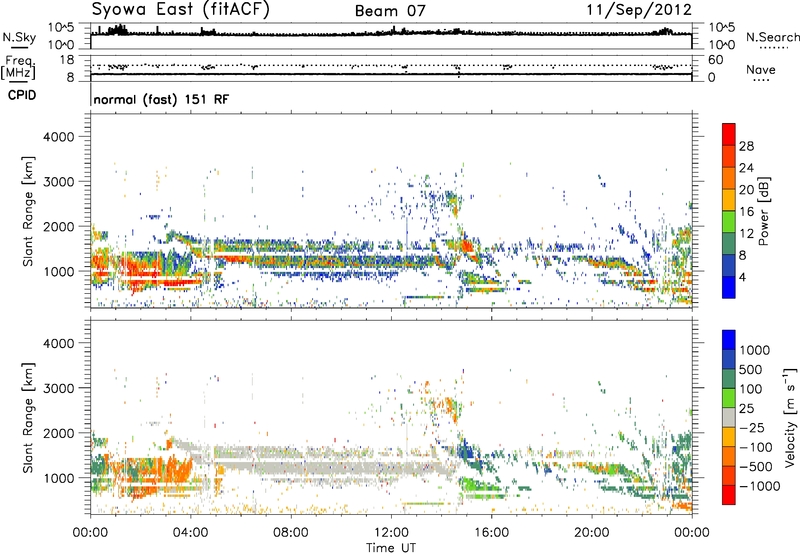Click the 'N.Search' legend label

772,37
